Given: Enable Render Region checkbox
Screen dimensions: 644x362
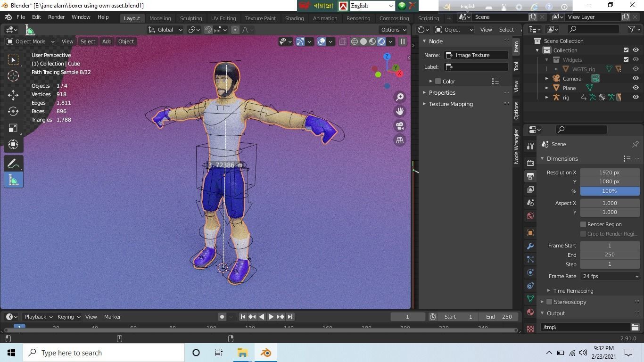Looking at the screenshot, I should 583,224.
